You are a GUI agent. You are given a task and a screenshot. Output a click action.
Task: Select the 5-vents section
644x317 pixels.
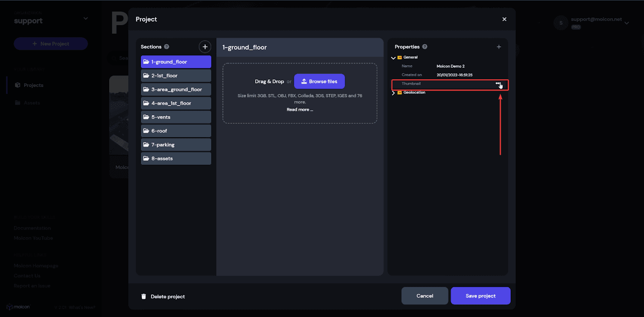176,117
